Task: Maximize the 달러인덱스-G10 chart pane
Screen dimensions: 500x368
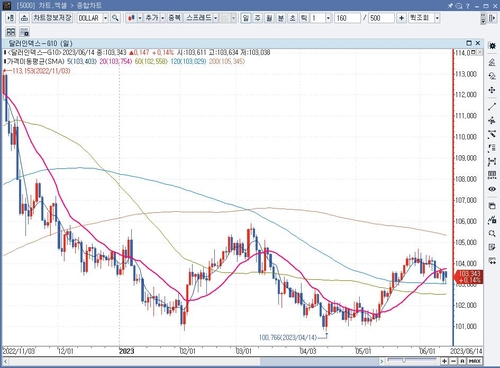Action: click(x=469, y=43)
